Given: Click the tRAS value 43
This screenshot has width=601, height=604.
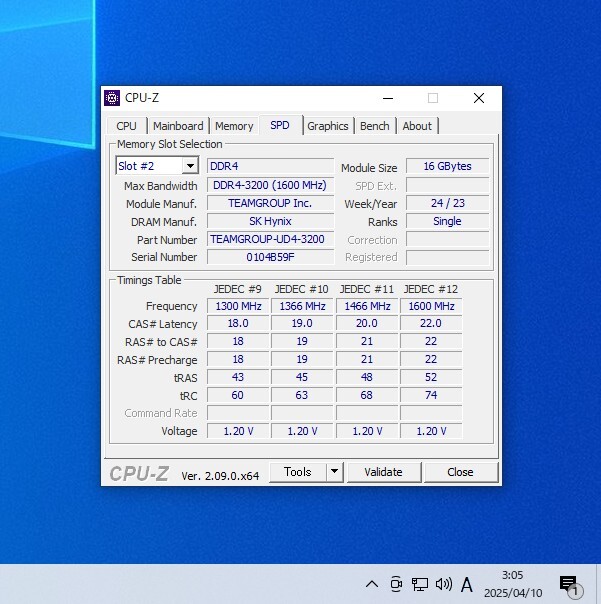Looking at the screenshot, I should coord(238,377).
